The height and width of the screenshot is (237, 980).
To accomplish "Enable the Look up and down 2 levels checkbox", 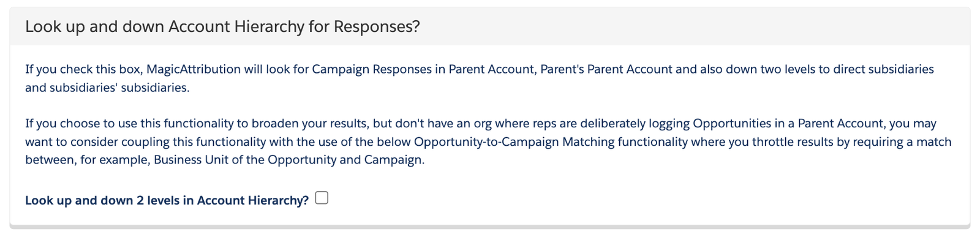I will 322,198.
